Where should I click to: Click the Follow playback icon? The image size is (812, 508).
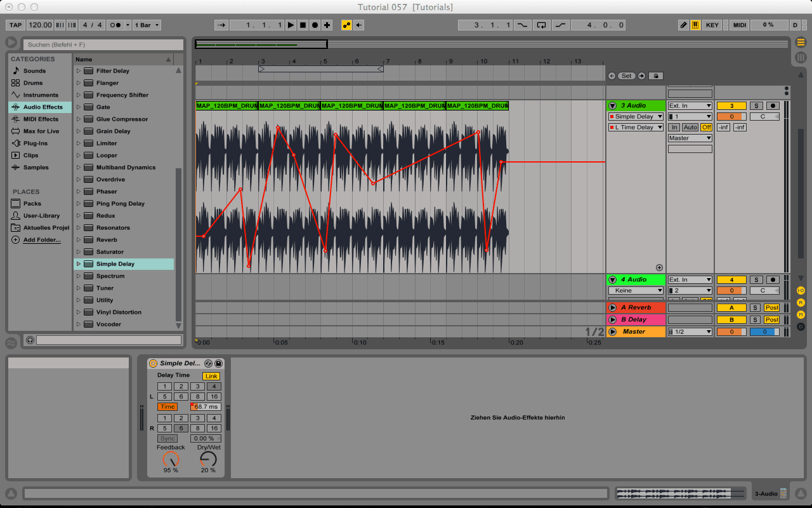click(221, 25)
